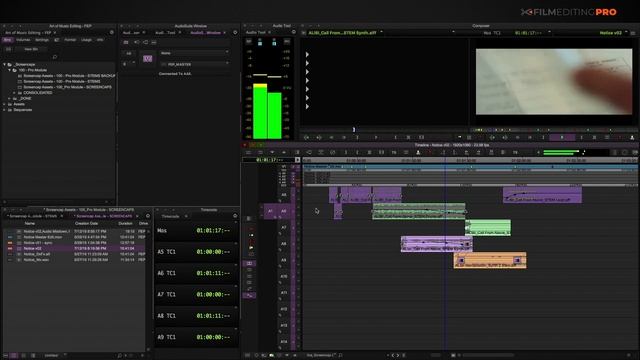
Task: Toggle the A9 track selector
Action: 284,260
